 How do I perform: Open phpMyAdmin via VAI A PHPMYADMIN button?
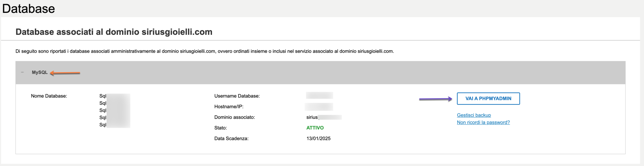click(x=488, y=99)
